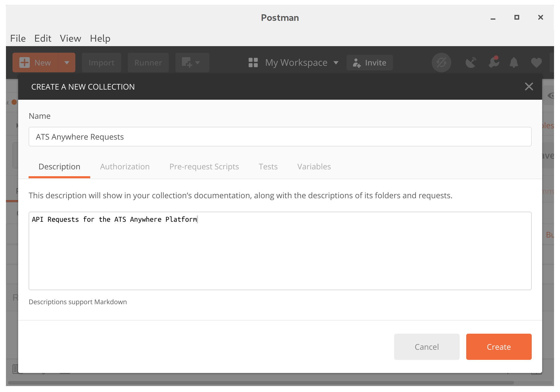Click the Invite button
The height and width of the screenshot is (392, 560).
[369, 63]
